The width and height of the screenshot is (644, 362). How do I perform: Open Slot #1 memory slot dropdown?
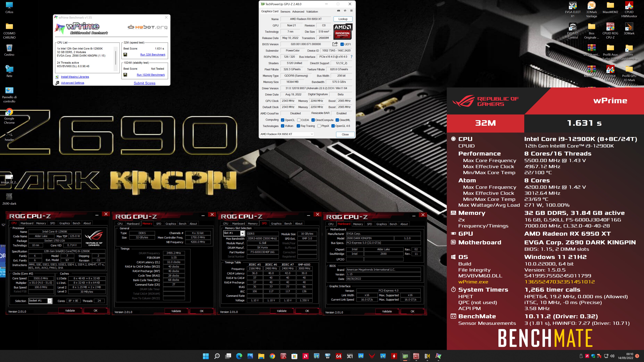click(x=234, y=233)
